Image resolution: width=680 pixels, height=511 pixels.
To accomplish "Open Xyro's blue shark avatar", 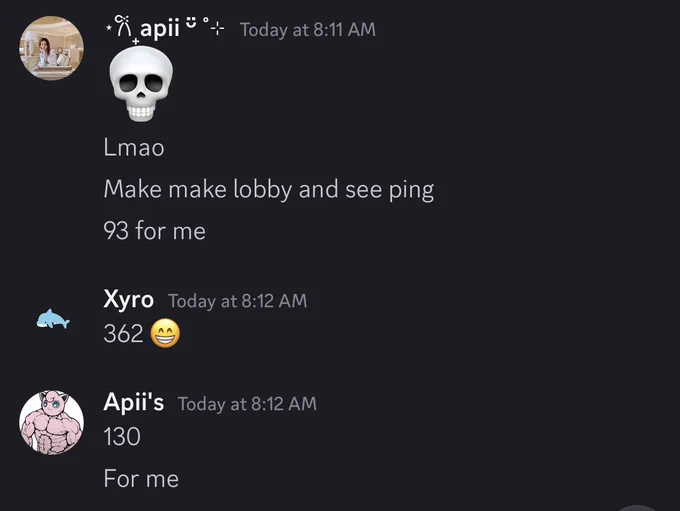I will (53, 319).
